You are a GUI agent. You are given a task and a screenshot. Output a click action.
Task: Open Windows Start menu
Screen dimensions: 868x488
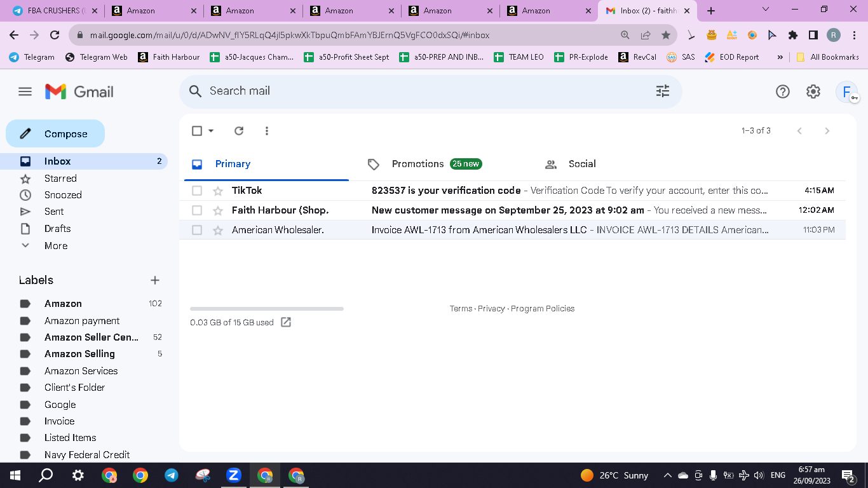(15, 475)
